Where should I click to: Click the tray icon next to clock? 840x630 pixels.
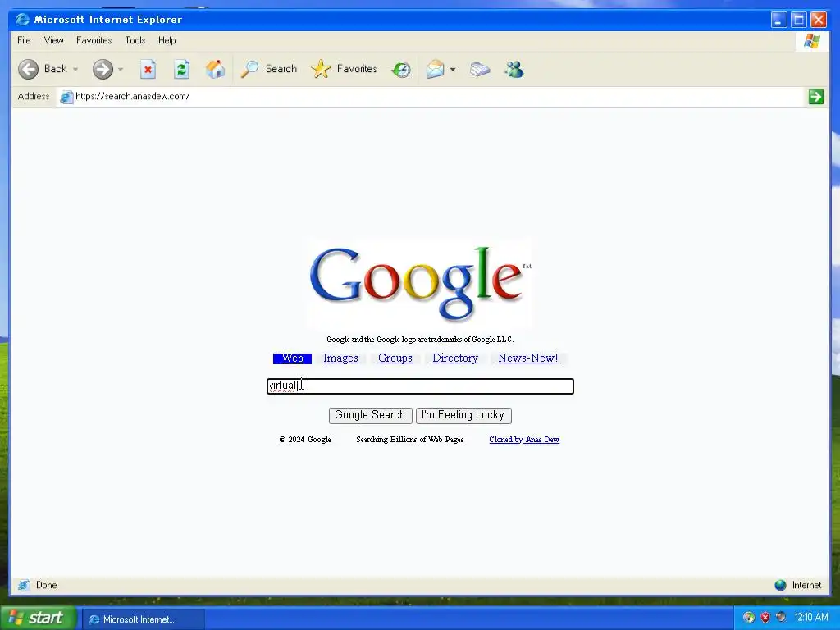coord(781,618)
